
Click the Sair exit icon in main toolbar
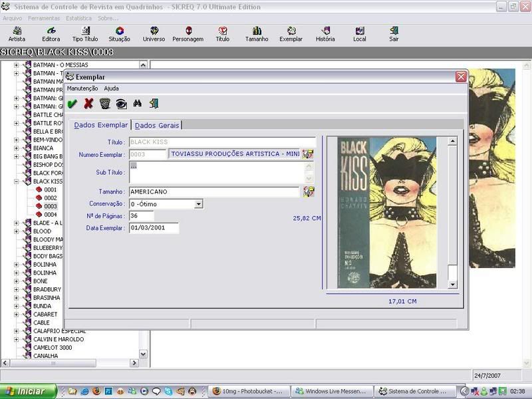(x=394, y=34)
